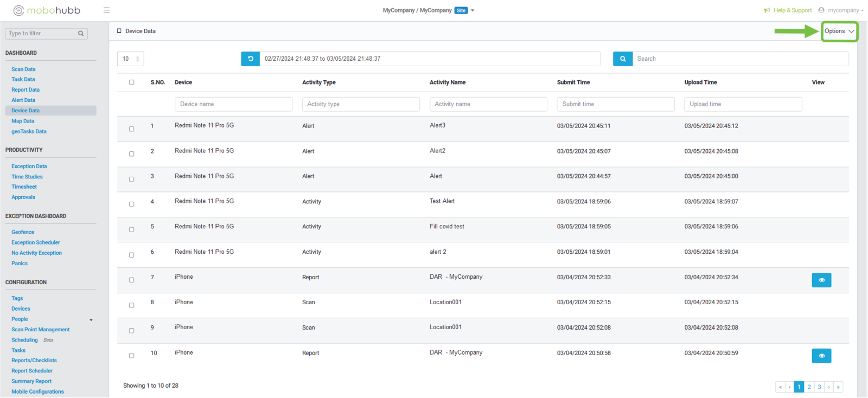The width and height of the screenshot is (868, 398).
Task: Click the hamburger menu icon
Action: coord(106,10)
